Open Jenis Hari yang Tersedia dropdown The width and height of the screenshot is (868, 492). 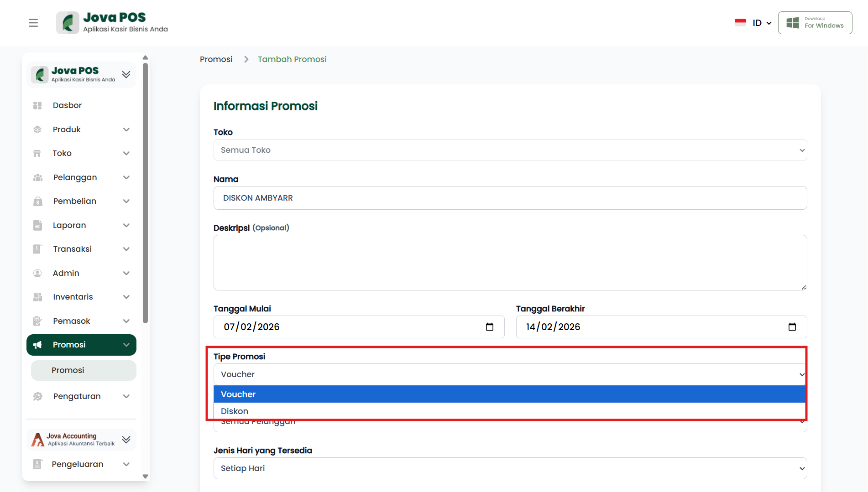pyautogui.click(x=510, y=468)
